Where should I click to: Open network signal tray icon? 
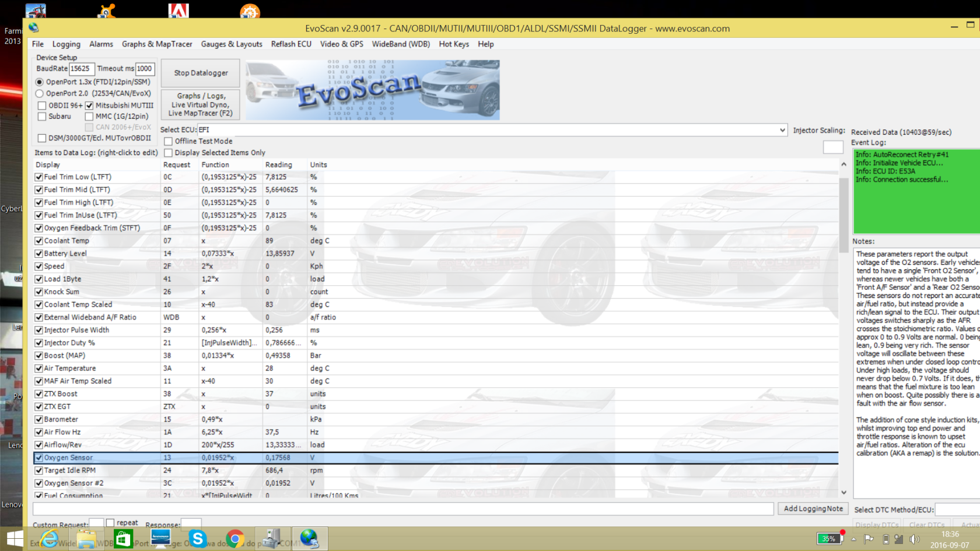(899, 539)
